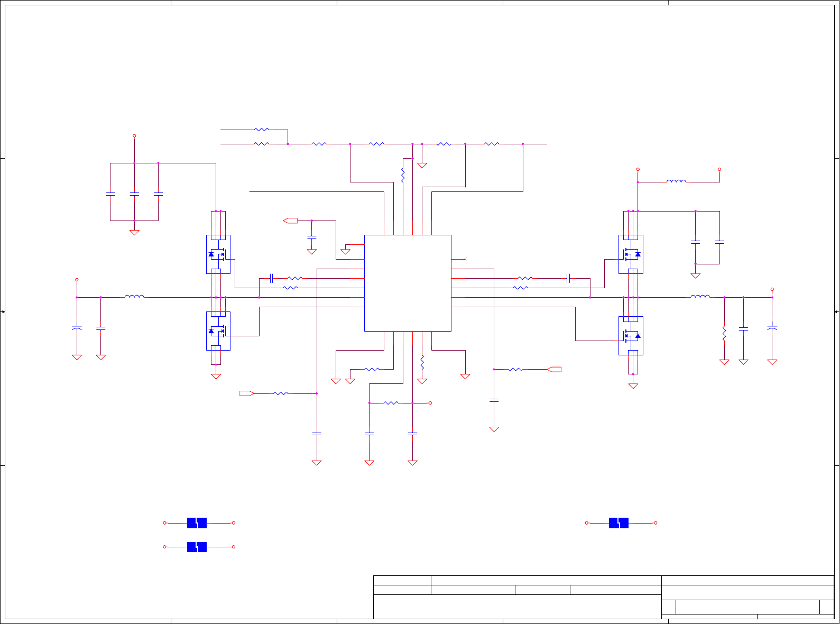Select the single jumper symbol at bottom right
The image size is (840, 624).
pyautogui.click(x=619, y=523)
